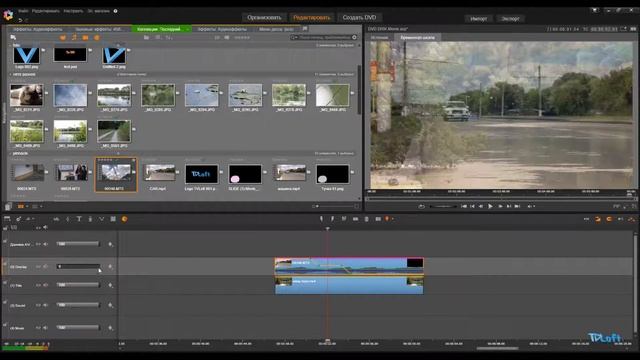Mute the Music track audio
This screenshot has height=360, width=640.
click(x=45, y=328)
